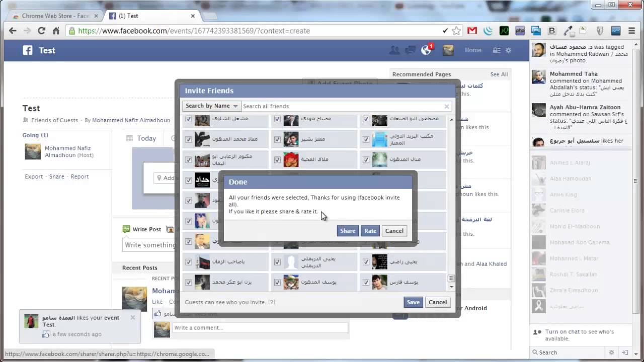
Task: Go back to the previous page
Action: click(x=13, y=31)
